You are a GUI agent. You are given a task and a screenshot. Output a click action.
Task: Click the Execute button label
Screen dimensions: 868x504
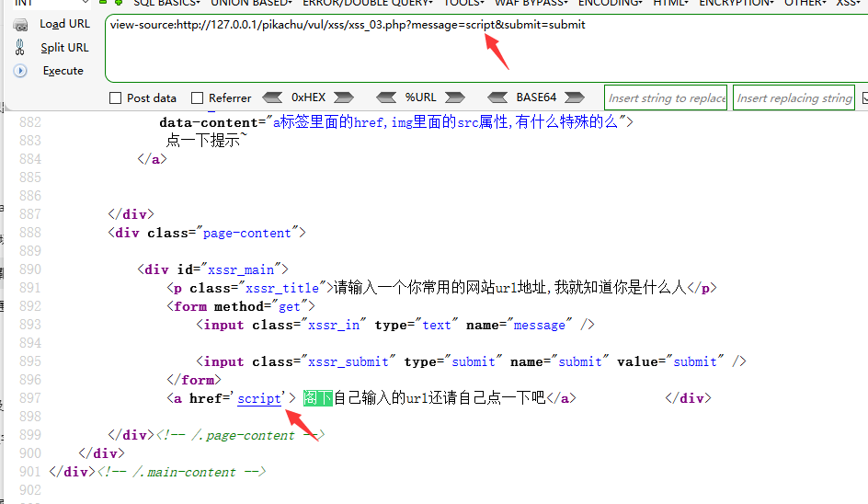[x=63, y=71]
